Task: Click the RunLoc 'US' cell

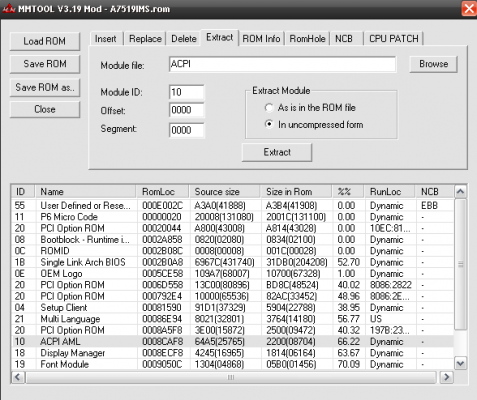Action: (376, 319)
